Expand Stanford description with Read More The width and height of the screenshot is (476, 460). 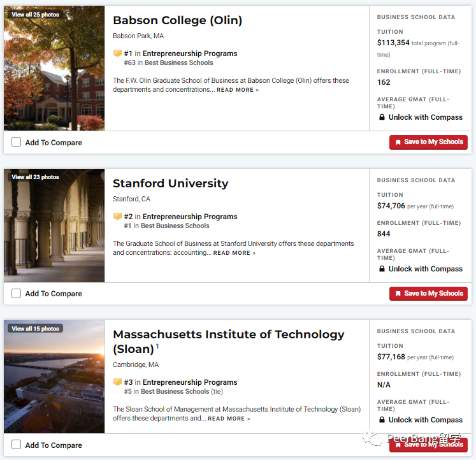tap(234, 254)
